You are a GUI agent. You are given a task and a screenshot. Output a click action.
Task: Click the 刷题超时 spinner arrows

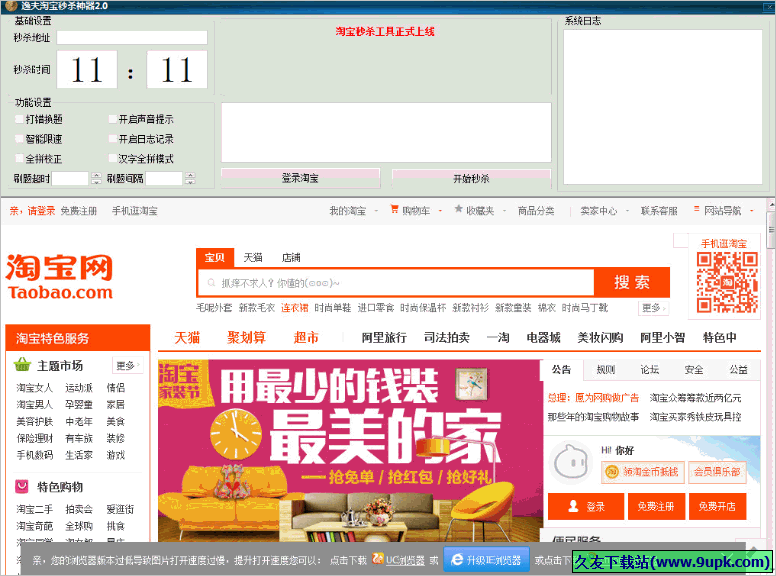(97, 178)
